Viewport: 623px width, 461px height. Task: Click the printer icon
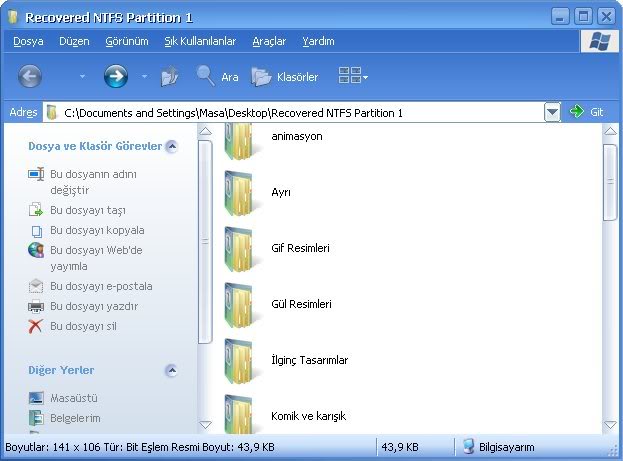(x=36, y=306)
